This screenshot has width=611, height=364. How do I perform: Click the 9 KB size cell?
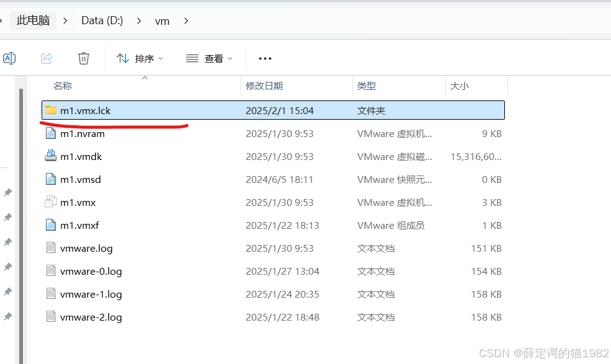tap(491, 134)
